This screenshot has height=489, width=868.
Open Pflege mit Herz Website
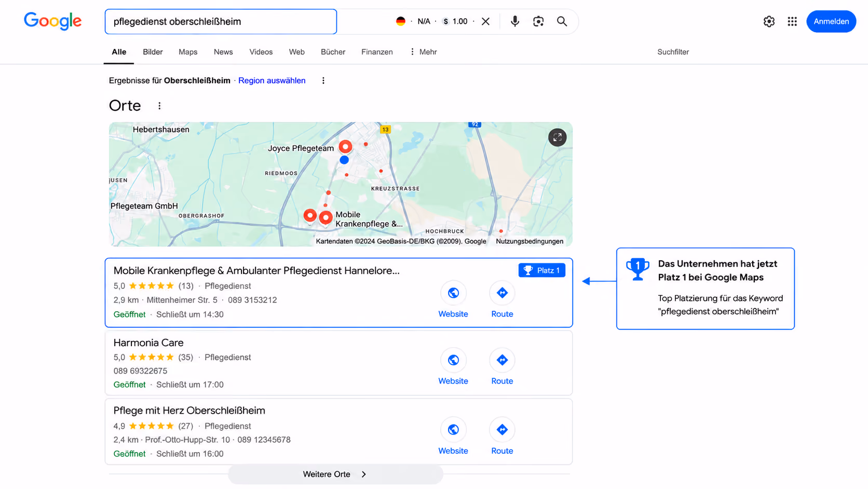(x=453, y=437)
